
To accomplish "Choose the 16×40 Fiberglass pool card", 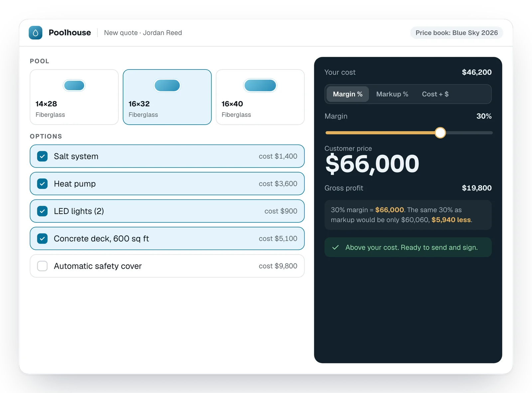I will click(260, 97).
